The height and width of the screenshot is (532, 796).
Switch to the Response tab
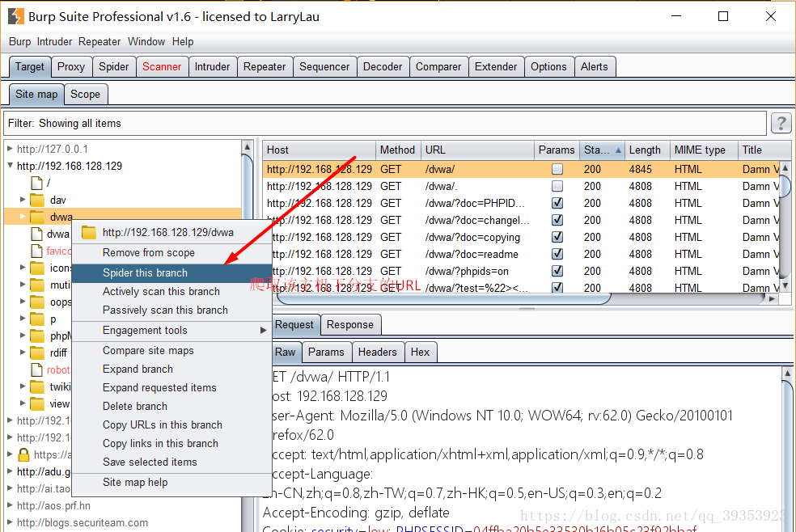[x=349, y=324]
